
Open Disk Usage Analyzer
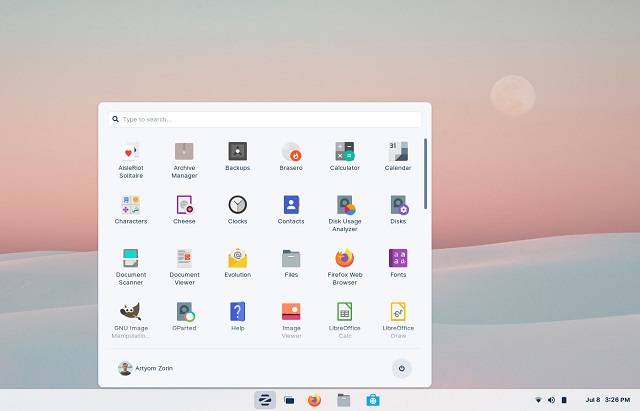(344, 213)
